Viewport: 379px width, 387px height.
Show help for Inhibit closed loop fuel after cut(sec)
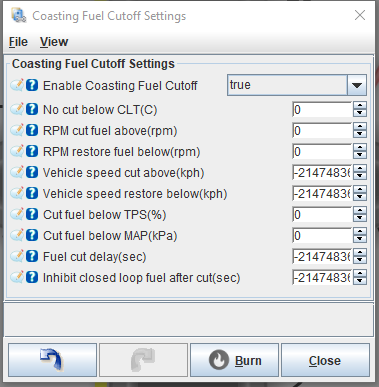pyautogui.click(x=32, y=277)
